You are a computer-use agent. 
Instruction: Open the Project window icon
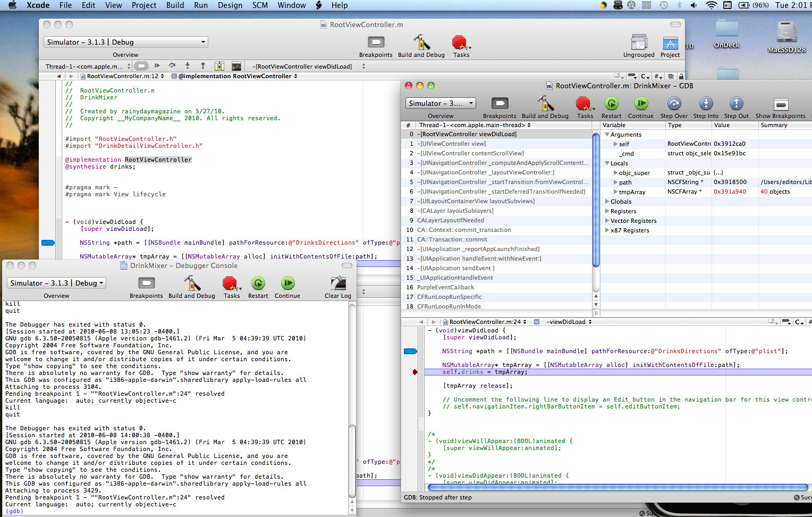coord(670,43)
